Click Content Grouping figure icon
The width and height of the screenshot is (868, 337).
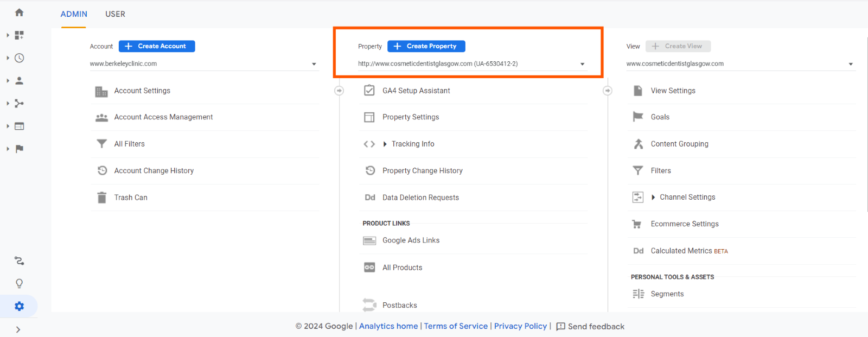[x=638, y=144]
